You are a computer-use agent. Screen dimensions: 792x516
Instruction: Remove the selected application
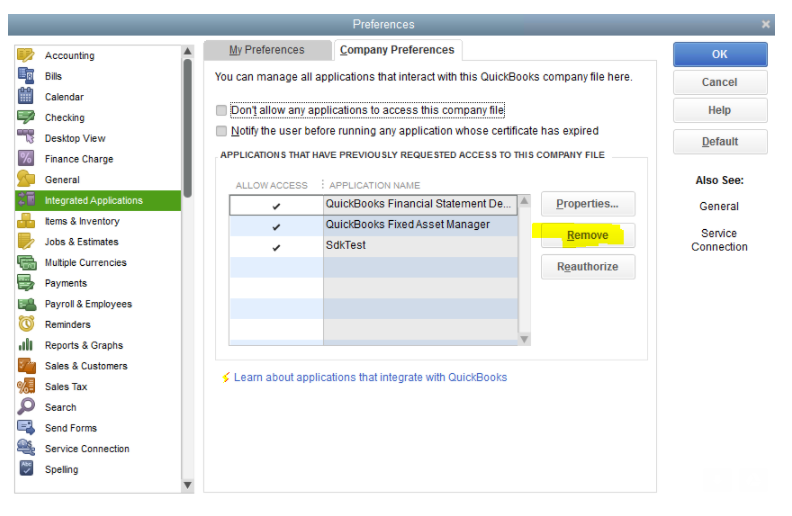(x=588, y=235)
